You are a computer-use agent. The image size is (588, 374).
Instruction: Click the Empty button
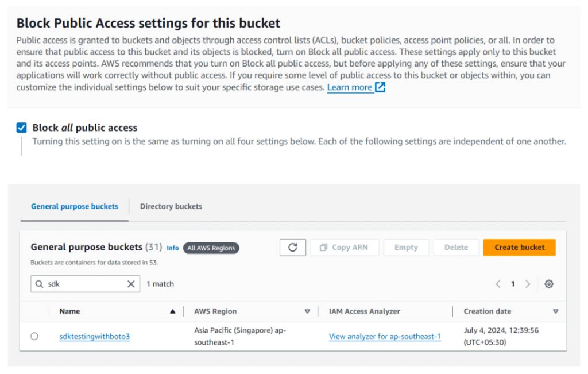point(406,247)
